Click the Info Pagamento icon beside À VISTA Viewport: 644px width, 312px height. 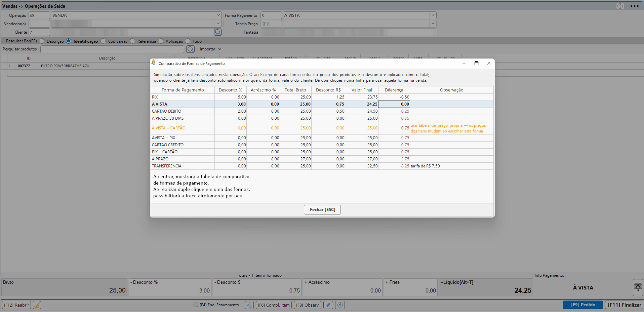(638, 287)
